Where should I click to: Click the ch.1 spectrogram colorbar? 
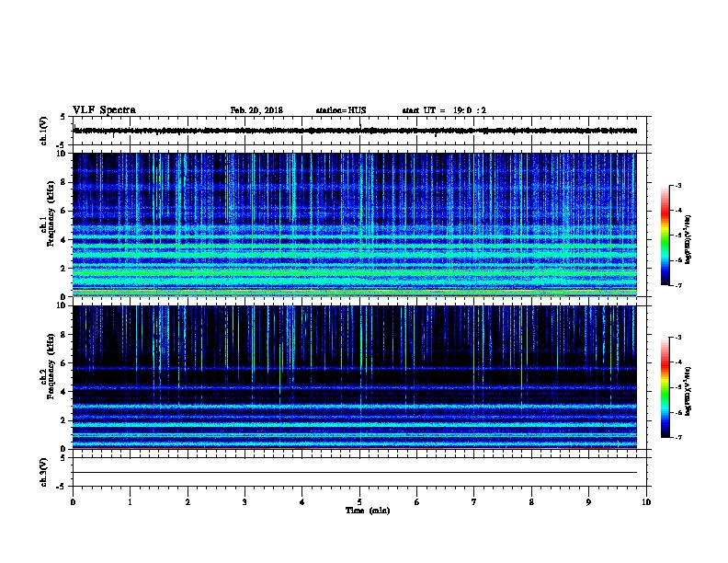(665, 236)
